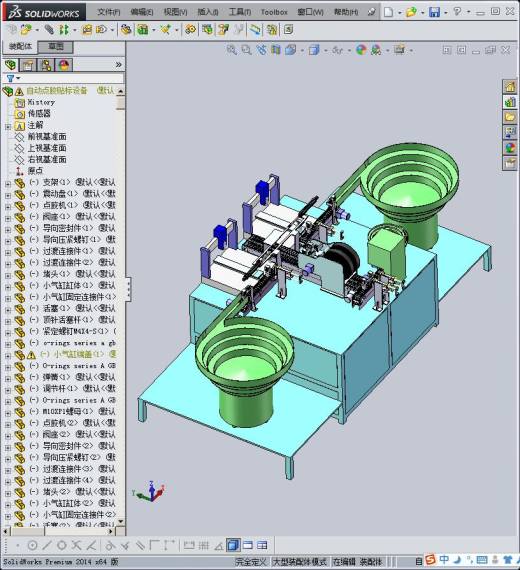Toggle the single view viewport button
The image size is (520, 570).
(233, 545)
